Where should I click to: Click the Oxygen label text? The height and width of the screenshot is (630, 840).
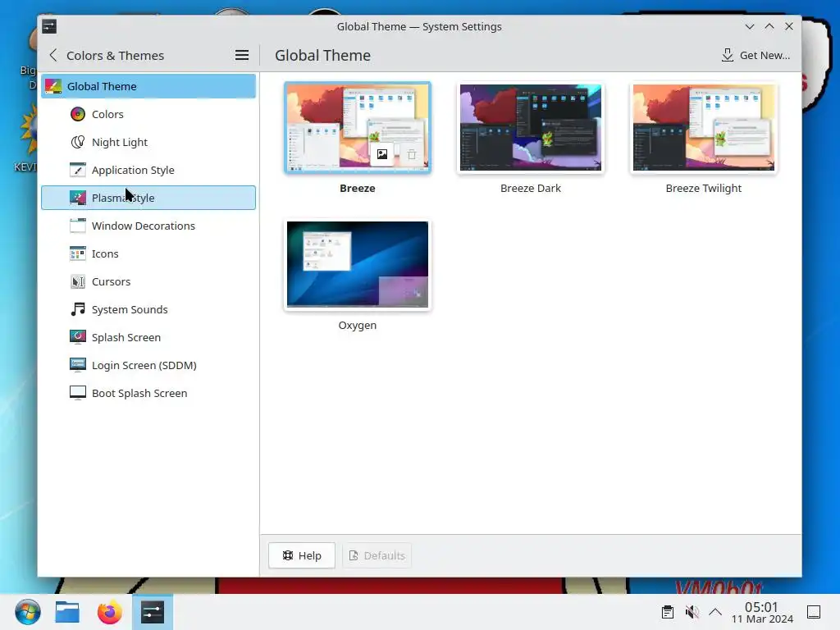[358, 325]
